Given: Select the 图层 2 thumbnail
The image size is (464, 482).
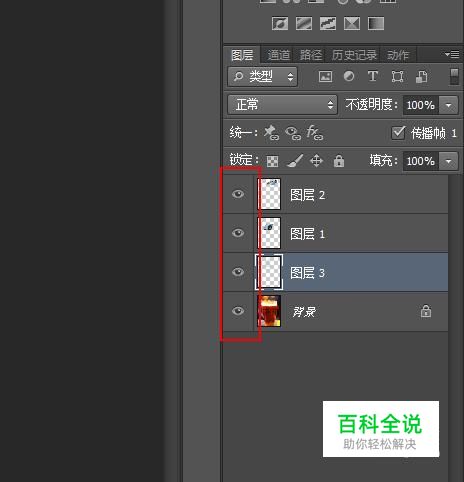Looking at the screenshot, I should point(269,194).
